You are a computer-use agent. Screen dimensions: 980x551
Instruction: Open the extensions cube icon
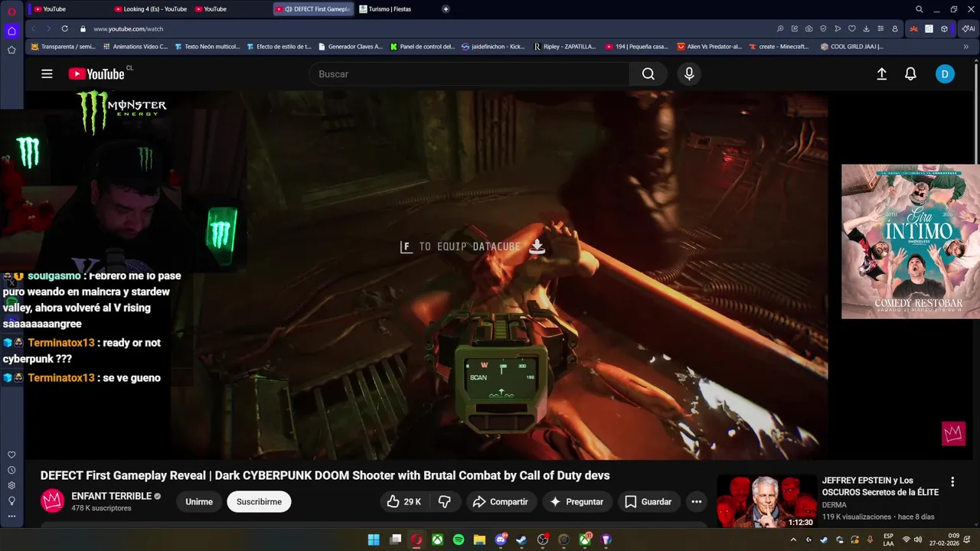coord(944,28)
